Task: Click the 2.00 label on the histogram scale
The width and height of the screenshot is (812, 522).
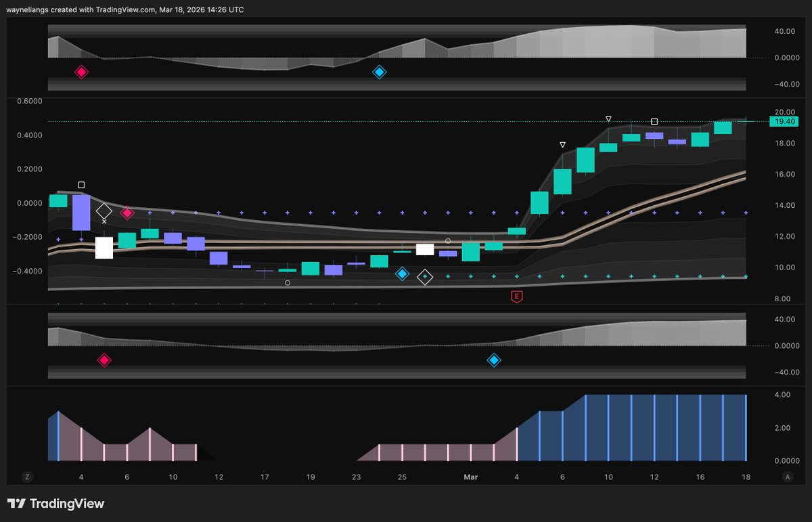Action: click(x=783, y=428)
